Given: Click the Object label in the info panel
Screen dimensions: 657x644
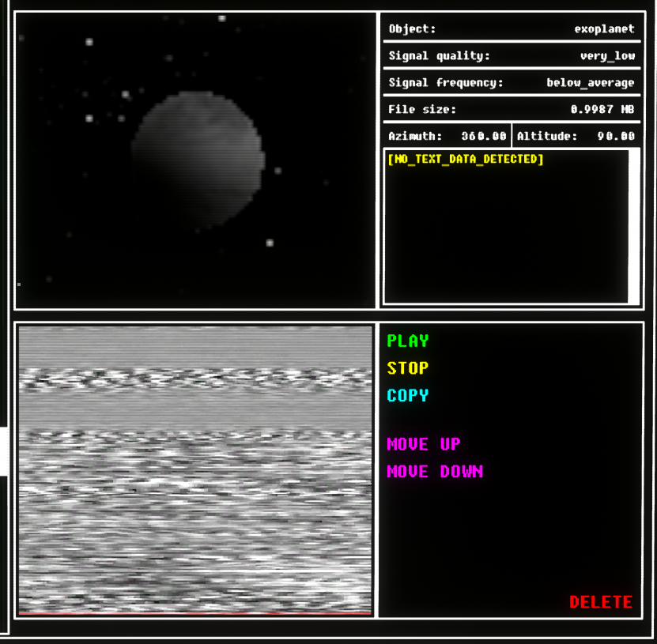Looking at the screenshot, I should [x=412, y=29].
